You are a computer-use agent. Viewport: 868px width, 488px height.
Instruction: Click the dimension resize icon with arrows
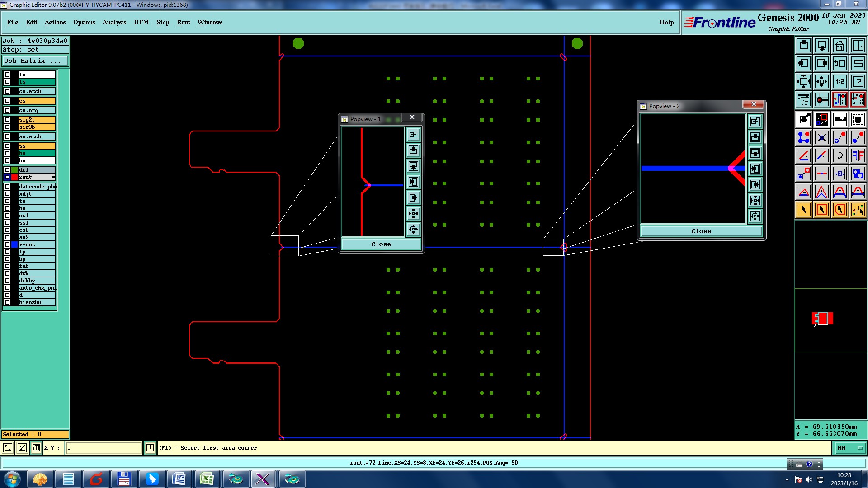(840, 174)
